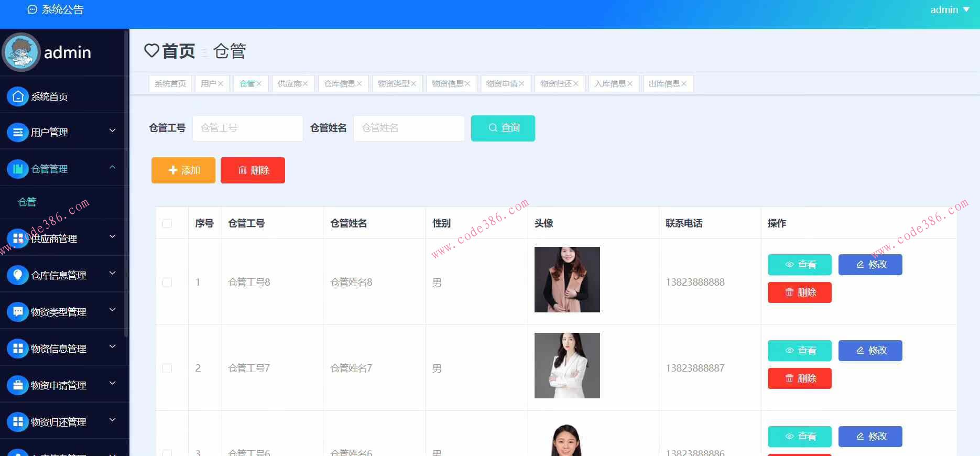Open avatar photo of 仓管姓名8
This screenshot has height=456, width=980.
[x=567, y=279]
